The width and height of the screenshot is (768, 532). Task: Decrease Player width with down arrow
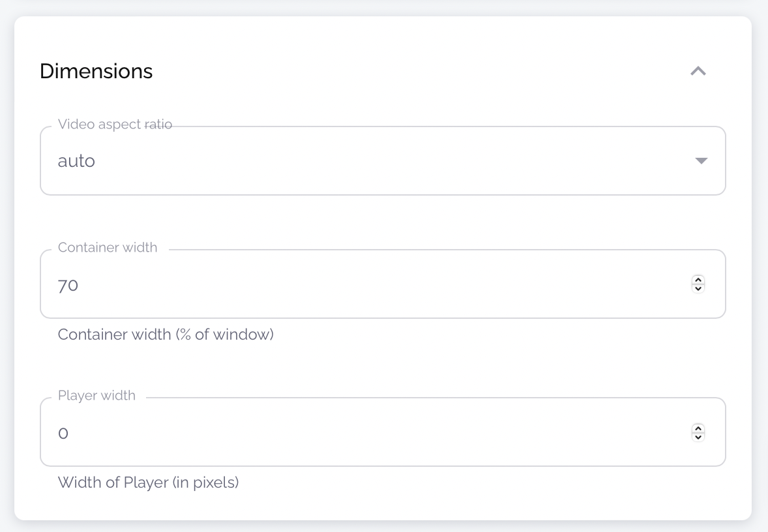pos(698,437)
